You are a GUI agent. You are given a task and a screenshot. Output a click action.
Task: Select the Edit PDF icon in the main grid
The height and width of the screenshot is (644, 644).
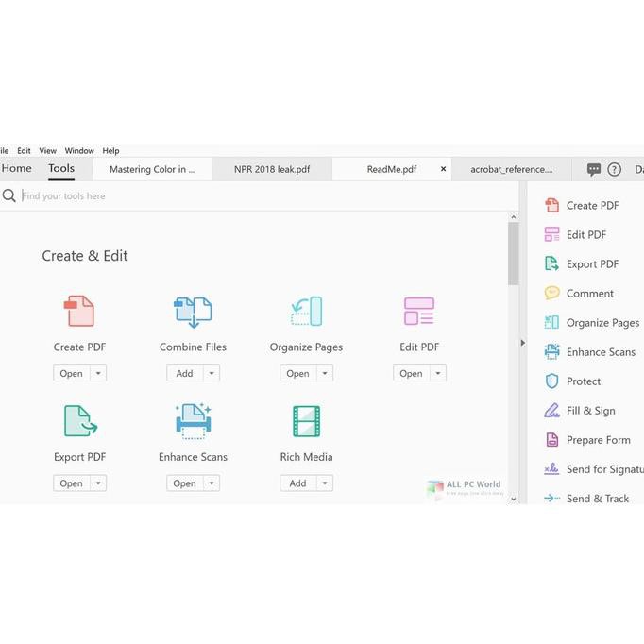(x=419, y=311)
